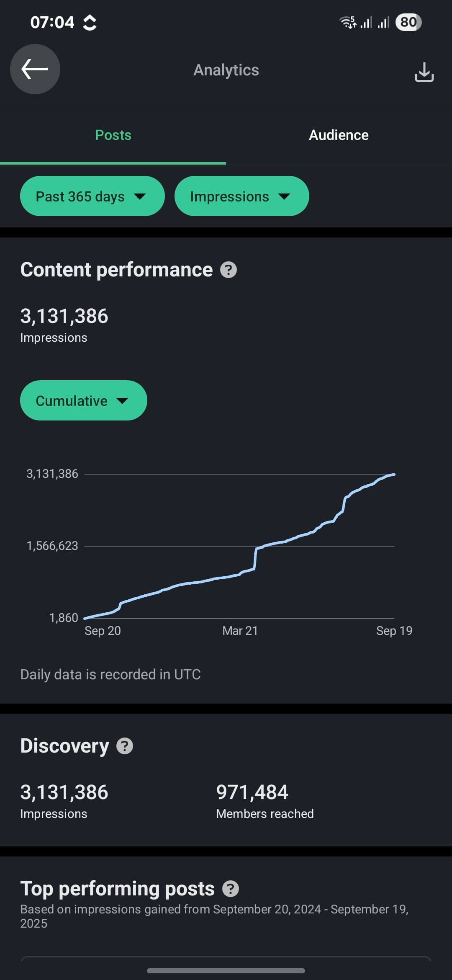
Task: Tap the battery level indicator
Action: 408,22
